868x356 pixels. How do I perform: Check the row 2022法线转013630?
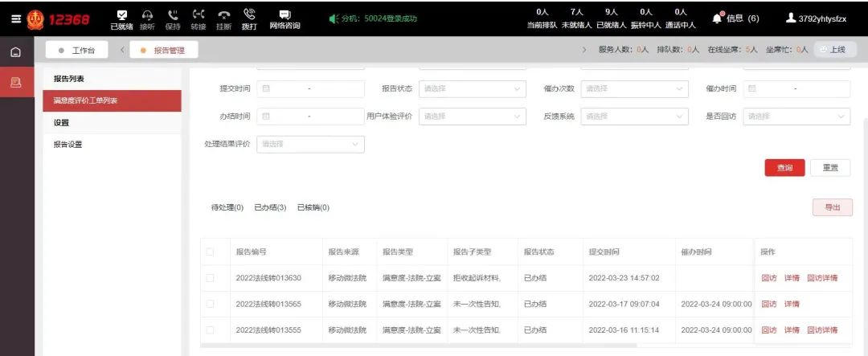210,278
